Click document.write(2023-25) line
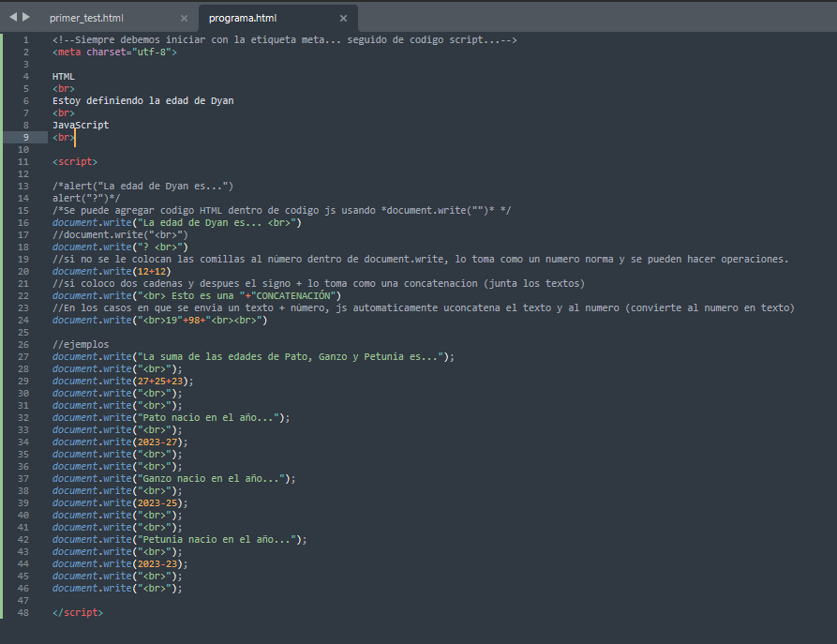Viewport: 837px width, 644px height. coord(120,503)
